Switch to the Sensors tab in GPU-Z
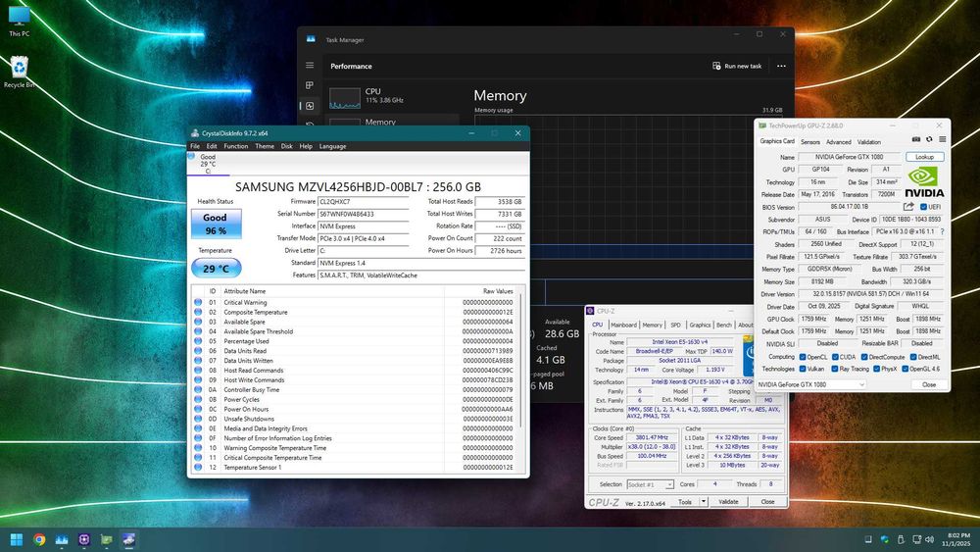980x552 pixels. pyautogui.click(x=810, y=142)
